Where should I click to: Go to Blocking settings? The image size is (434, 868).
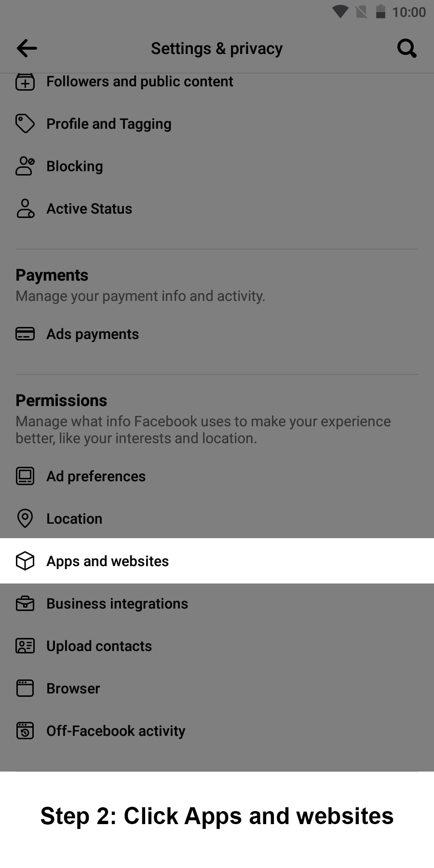click(x=75, y=166)
